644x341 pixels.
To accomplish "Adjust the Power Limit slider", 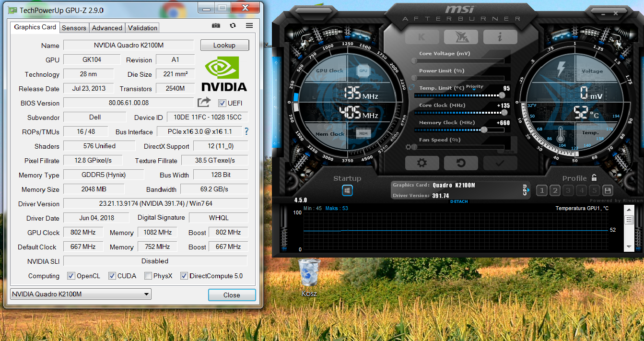I will pos(459,78).
